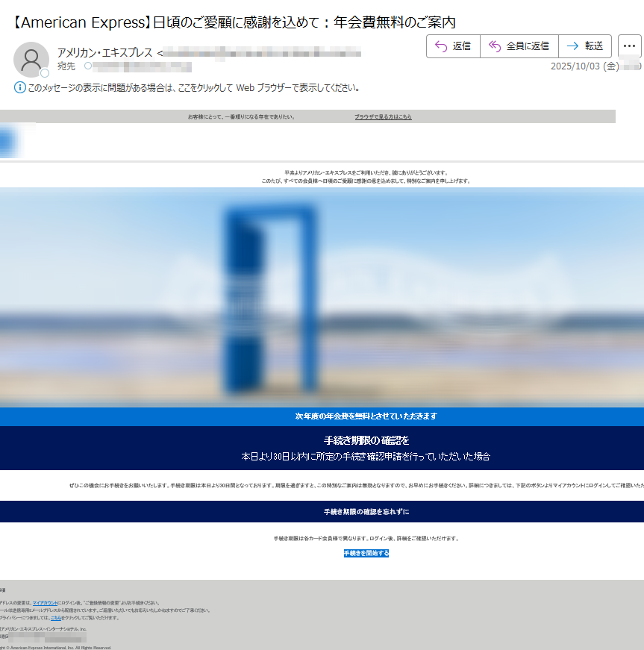Click the email subject line heading
Screen dimensions: 644x650
click(234, 22)
